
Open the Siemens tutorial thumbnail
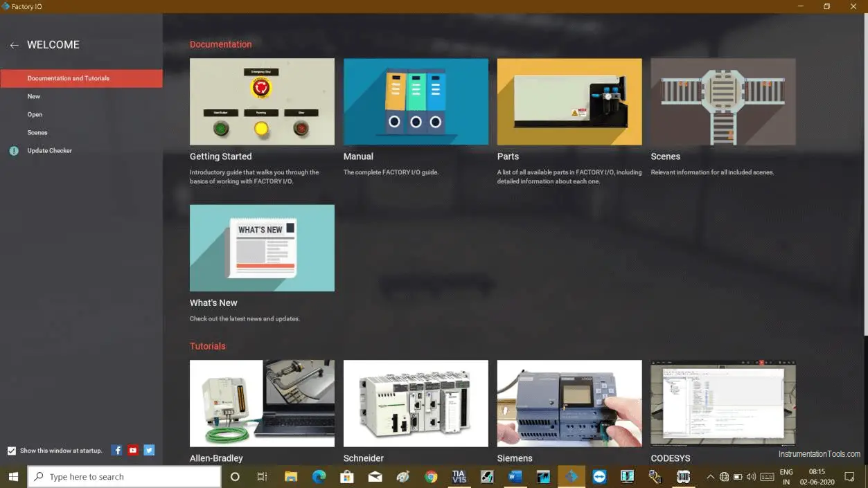569,404
